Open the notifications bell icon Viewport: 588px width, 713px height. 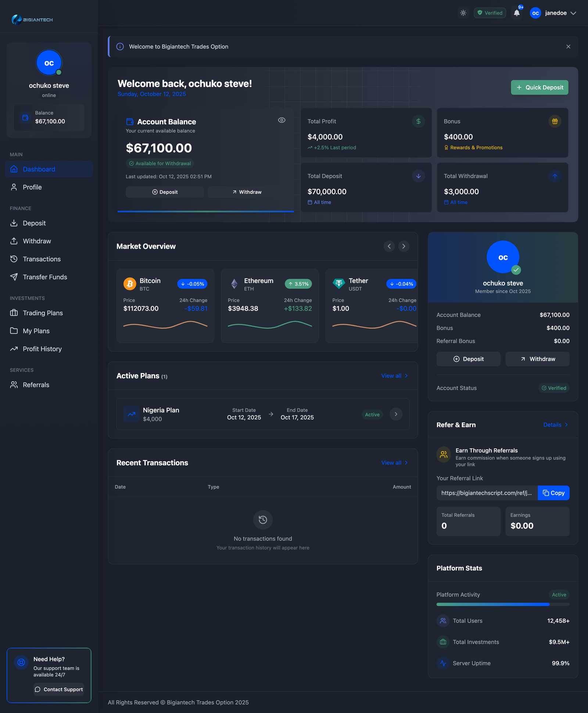point(516,13)
